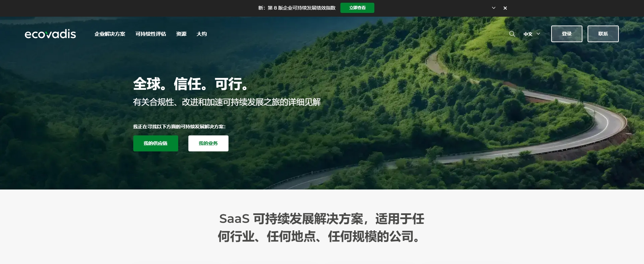Open the 可持续性评估 menu

coord(151,34)
